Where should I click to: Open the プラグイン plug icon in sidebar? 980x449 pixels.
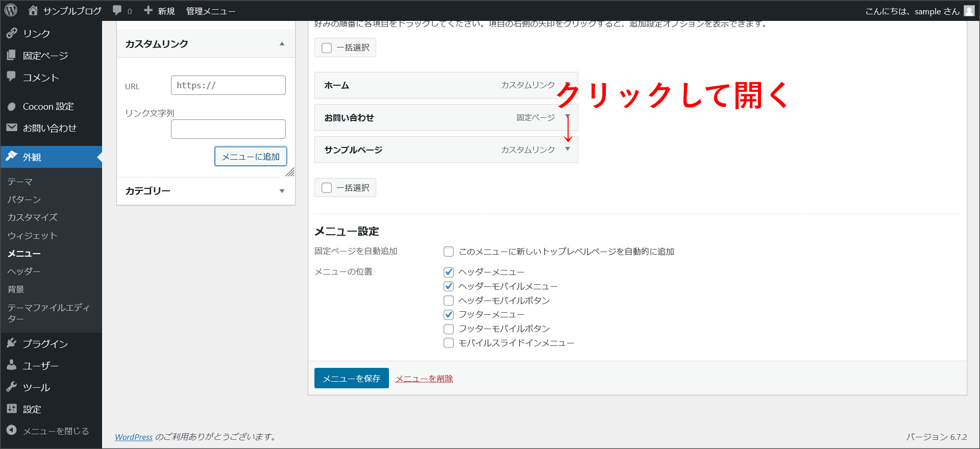click(x=12, y=343)
